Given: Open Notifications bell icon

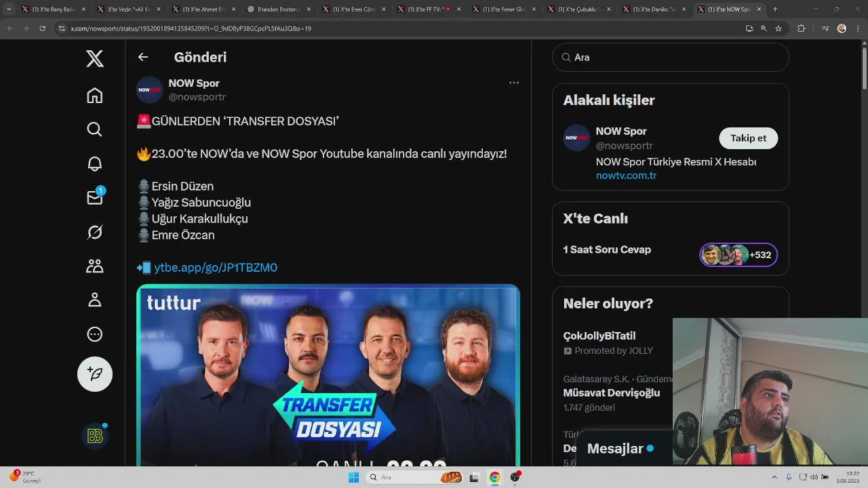Looking at the screenshot, I should [95, 163].
